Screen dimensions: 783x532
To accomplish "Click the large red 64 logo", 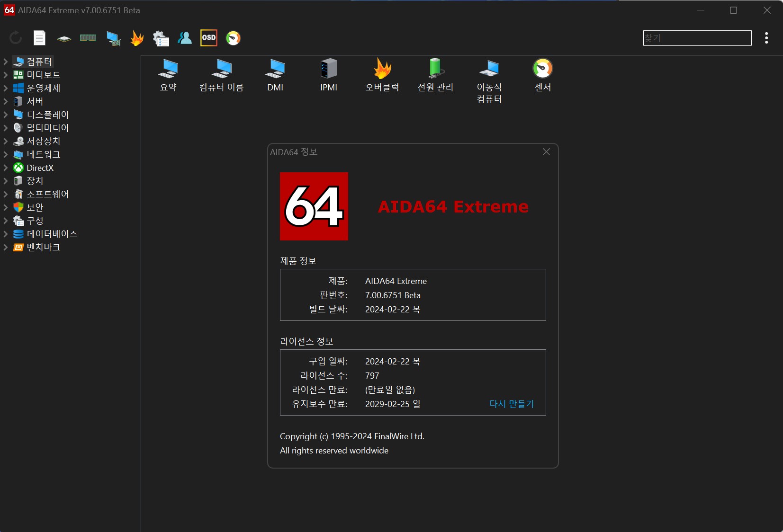I will coord(314,206).
